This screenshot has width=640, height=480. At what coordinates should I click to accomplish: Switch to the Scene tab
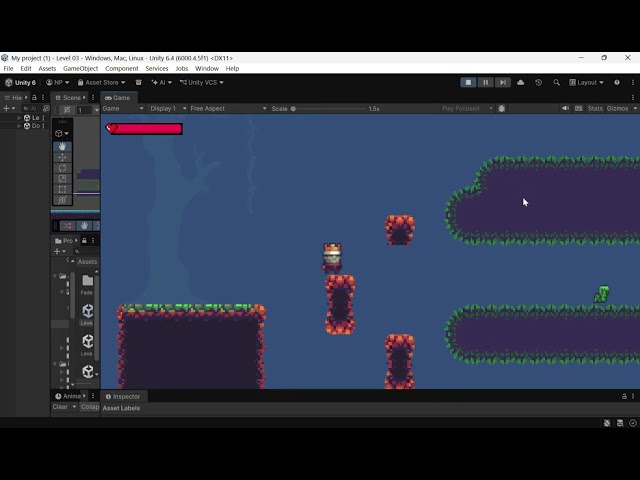coord(71,98)
